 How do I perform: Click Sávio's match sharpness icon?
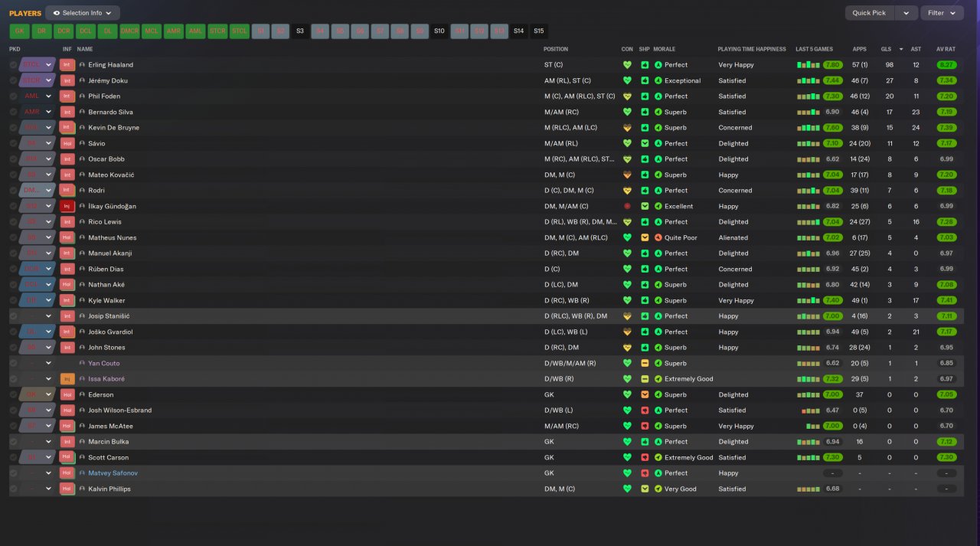645,143
